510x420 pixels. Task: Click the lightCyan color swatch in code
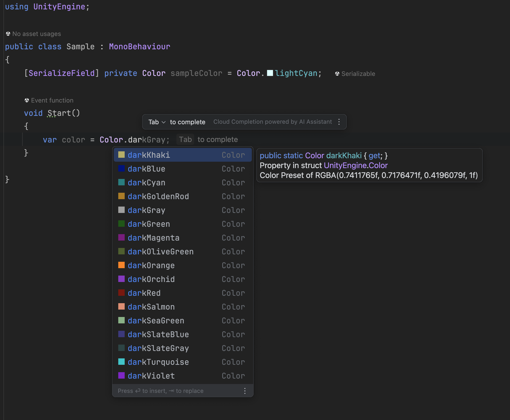click(x=270, y=73)
